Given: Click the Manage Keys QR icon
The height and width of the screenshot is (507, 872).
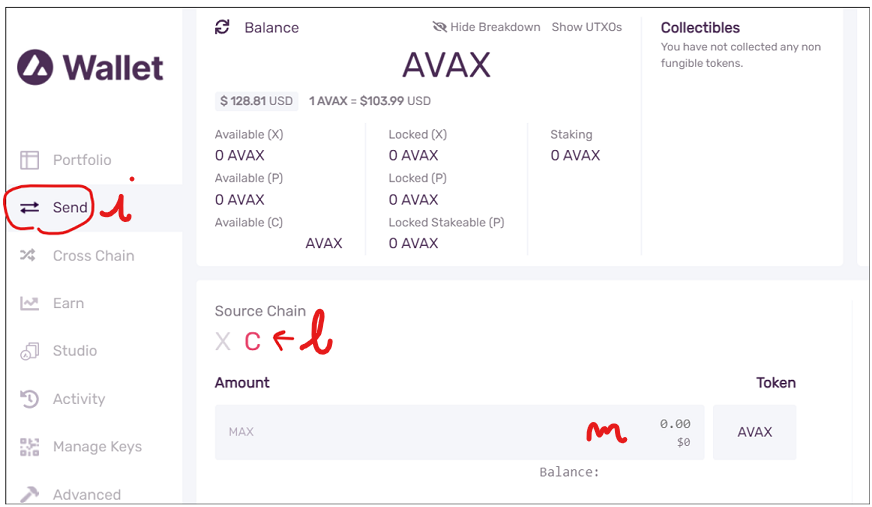Looking at the screenshot, I should 29,446.
